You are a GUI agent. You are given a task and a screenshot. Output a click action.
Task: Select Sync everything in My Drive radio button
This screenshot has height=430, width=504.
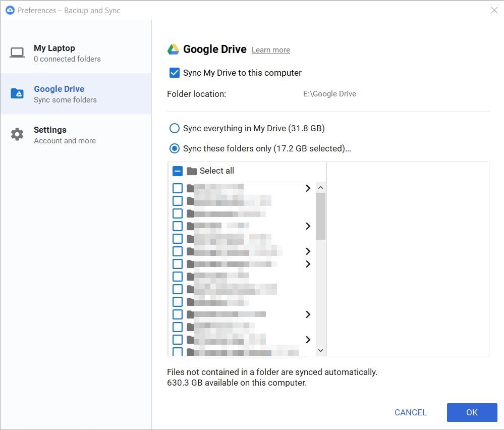pos(174,128)
